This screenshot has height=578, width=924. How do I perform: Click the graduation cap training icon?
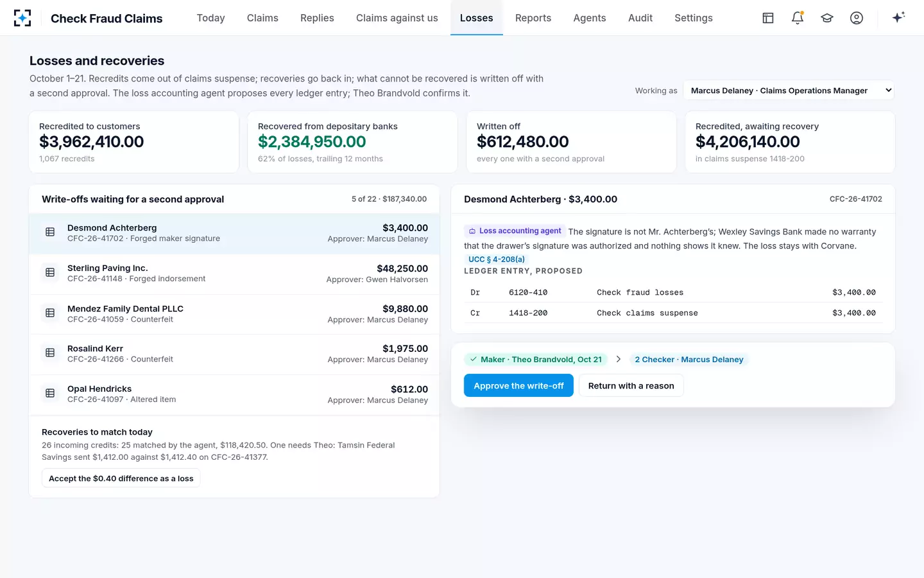[x=827, y=18]
